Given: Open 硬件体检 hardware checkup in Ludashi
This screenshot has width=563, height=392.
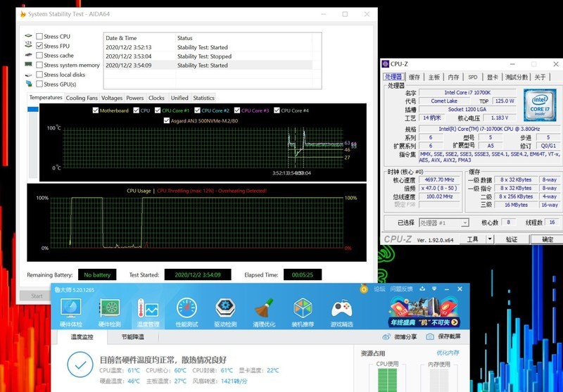Looking at the screenshot, I should point(71,312).
